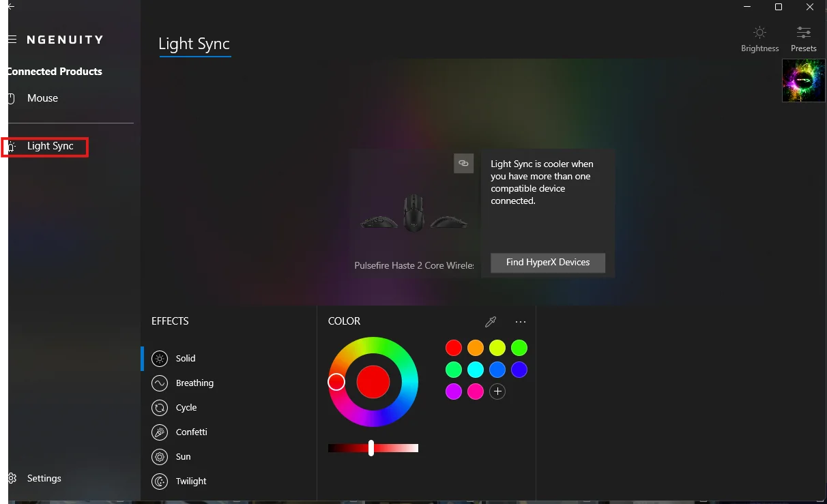Open the hamburger menu beside NGENUITY

coord(12,40)
